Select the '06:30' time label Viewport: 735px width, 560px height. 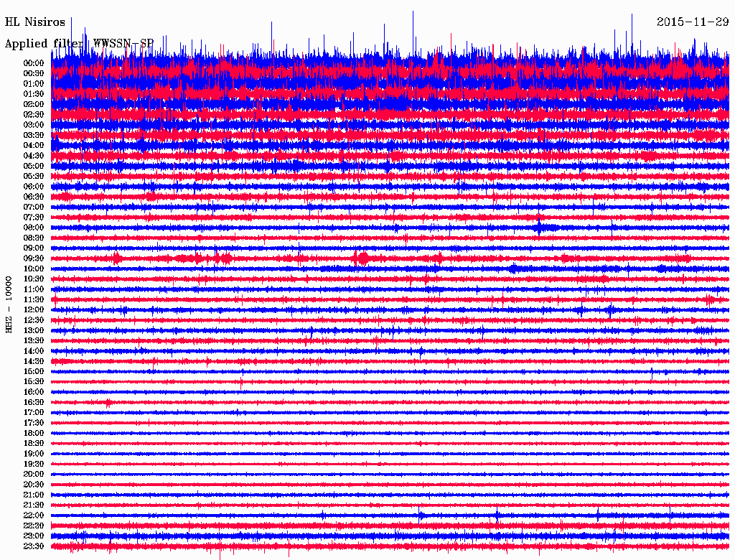[x=34, y=197]
